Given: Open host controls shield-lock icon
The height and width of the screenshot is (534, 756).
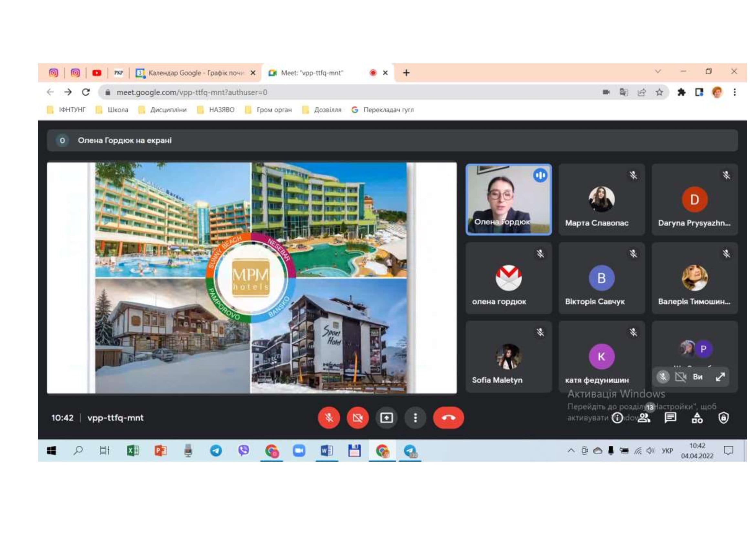Looking at the screenshot, I should 723,418.
